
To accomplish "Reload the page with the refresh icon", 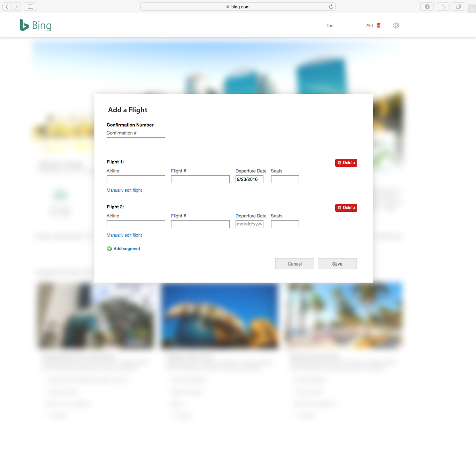I will [331, 7].
